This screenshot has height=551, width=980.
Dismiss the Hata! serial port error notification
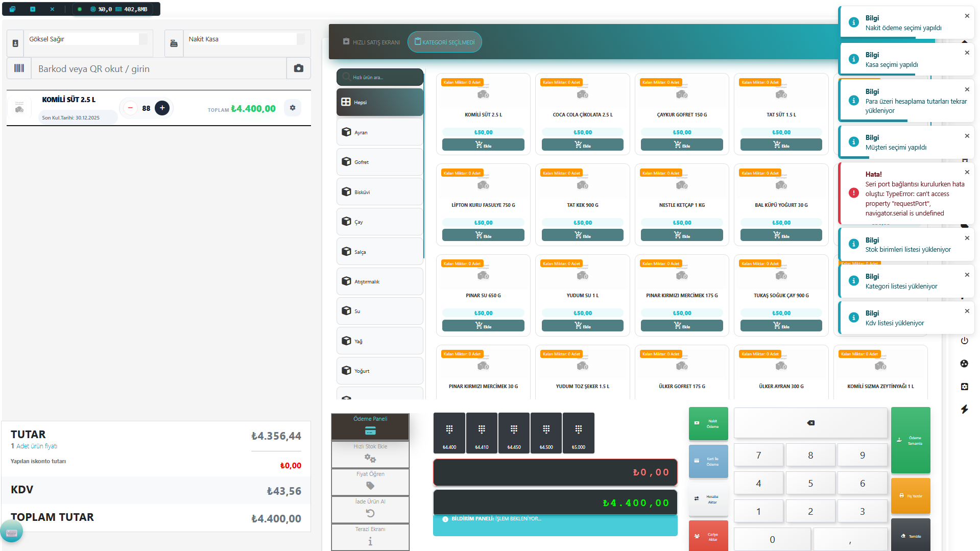[x=967, y=172]
